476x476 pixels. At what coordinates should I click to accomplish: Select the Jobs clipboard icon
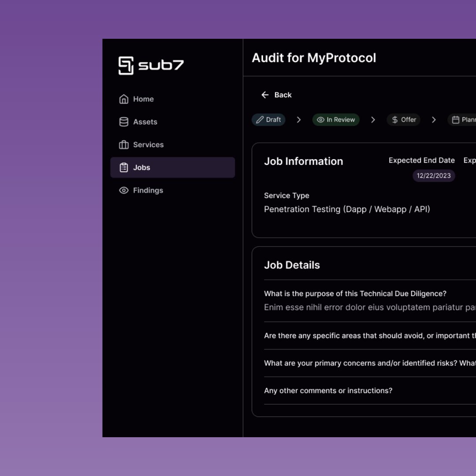tap(124, 167)
